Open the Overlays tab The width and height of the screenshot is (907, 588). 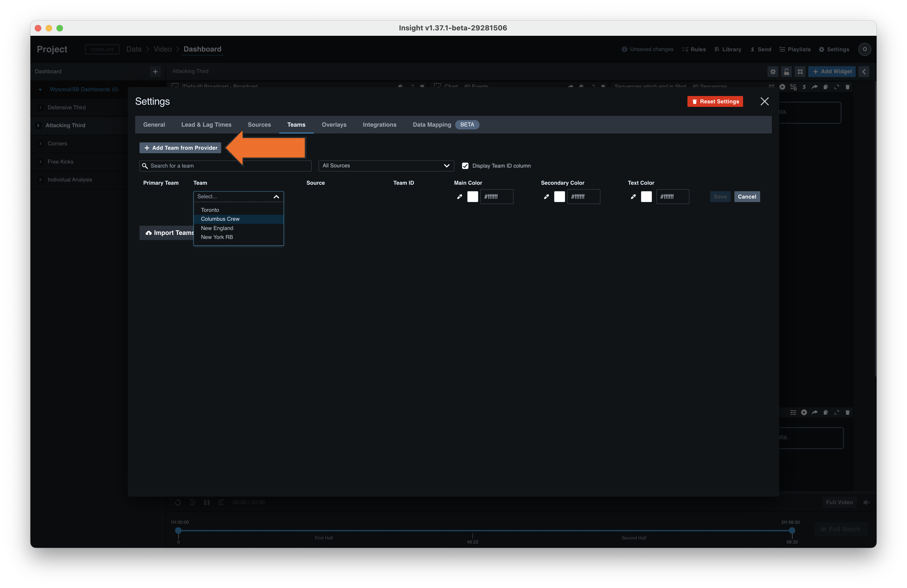(x=334, y=124)
